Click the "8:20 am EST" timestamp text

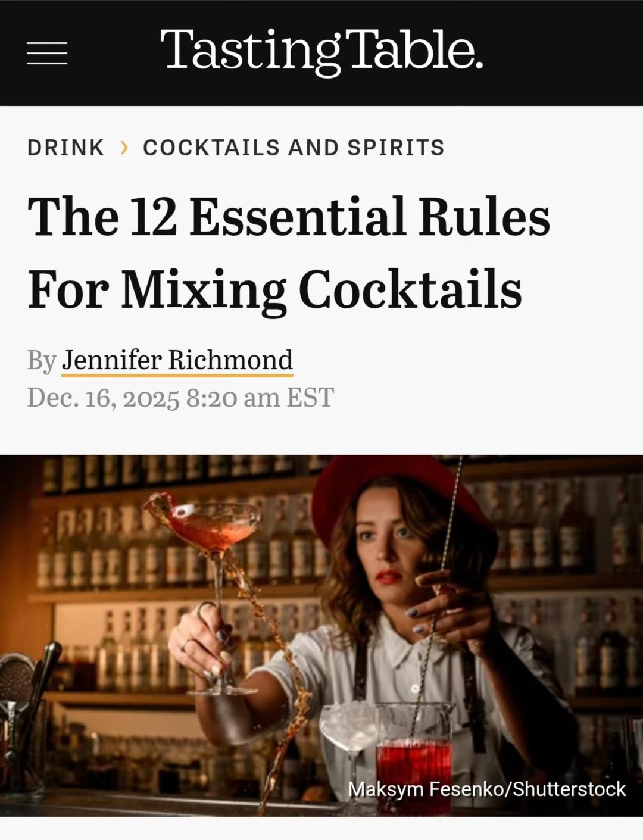point(260,398)
